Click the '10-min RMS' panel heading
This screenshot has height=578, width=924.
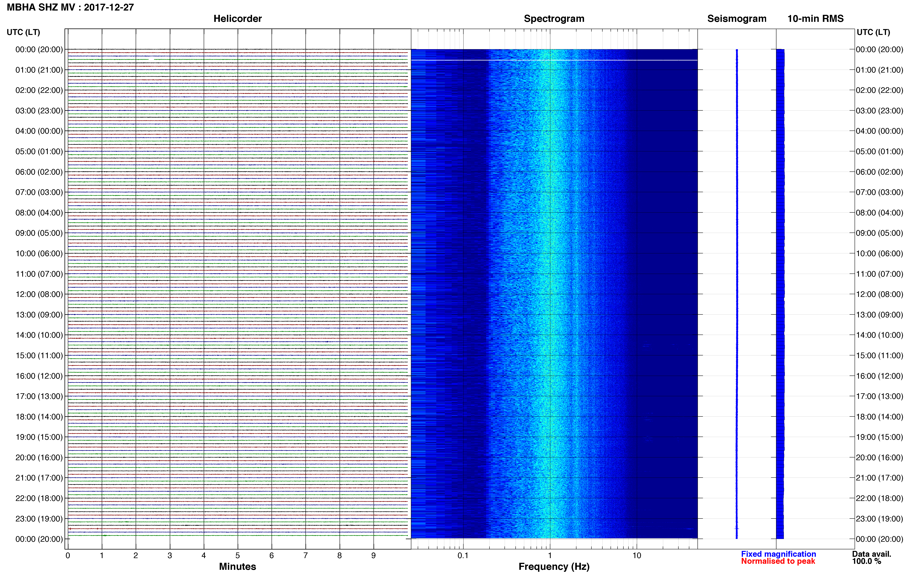coord(816,19)
